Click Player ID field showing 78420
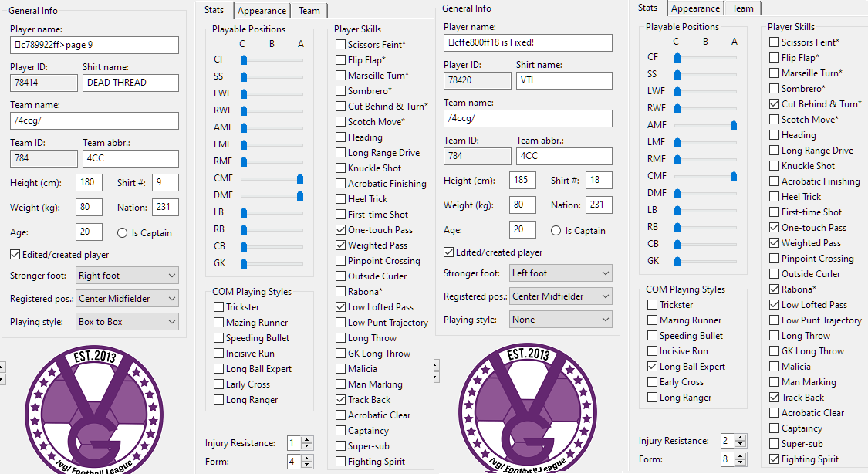The image size is (868, 474). [x=477, y=80]
